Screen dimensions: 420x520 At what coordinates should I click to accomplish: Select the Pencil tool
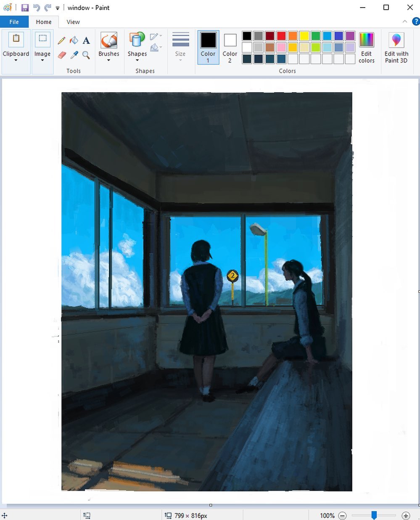point(62,40)
